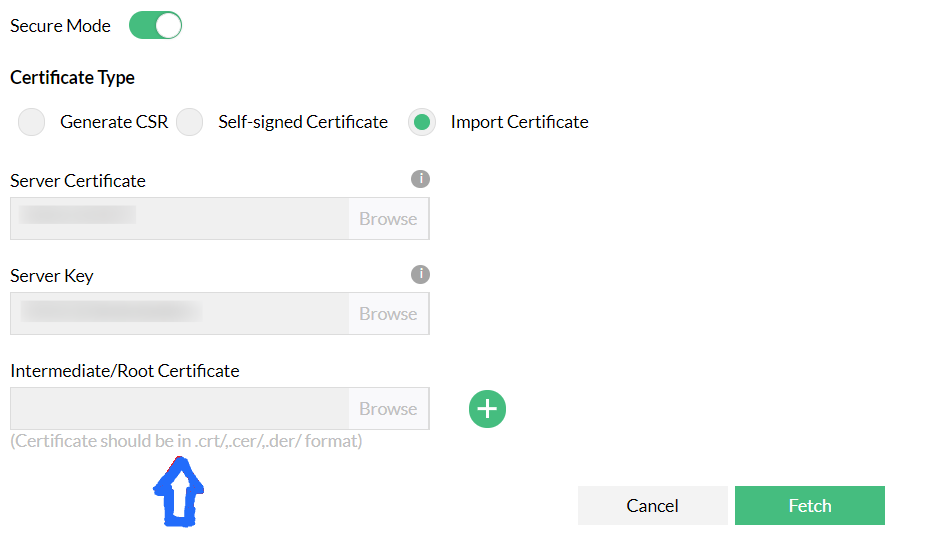This screenshot has width=939, height=546.
Task: Add another intermediate certificate with the green plus
Action: tap(487, 408)
